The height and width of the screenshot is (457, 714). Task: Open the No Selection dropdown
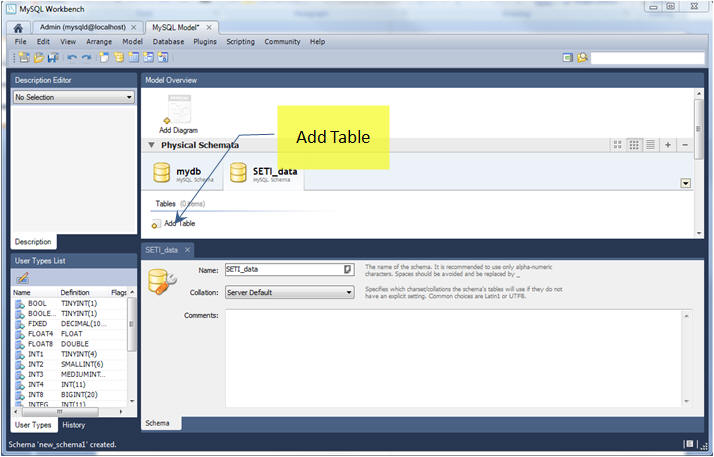(74, 97)
